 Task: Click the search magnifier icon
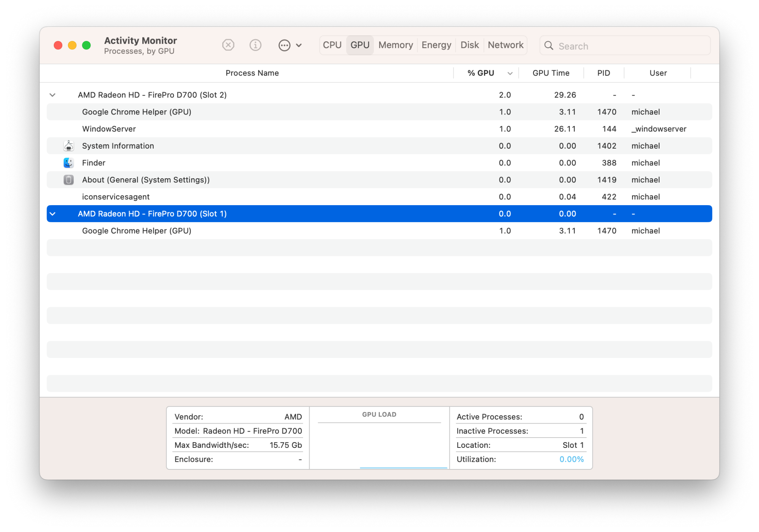point(549,46)
